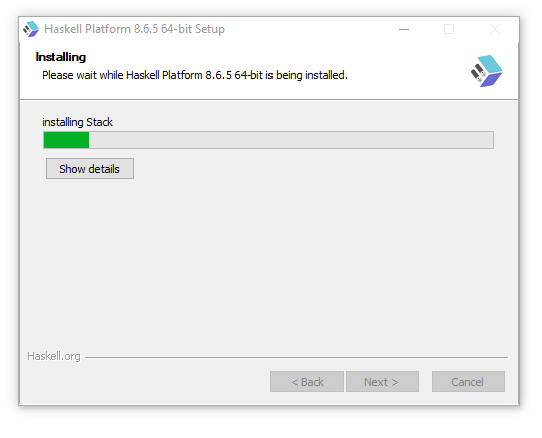Viewport: 542px width, 438px height.
Task: Show details of the installation progress
Action: coord(90,169)
